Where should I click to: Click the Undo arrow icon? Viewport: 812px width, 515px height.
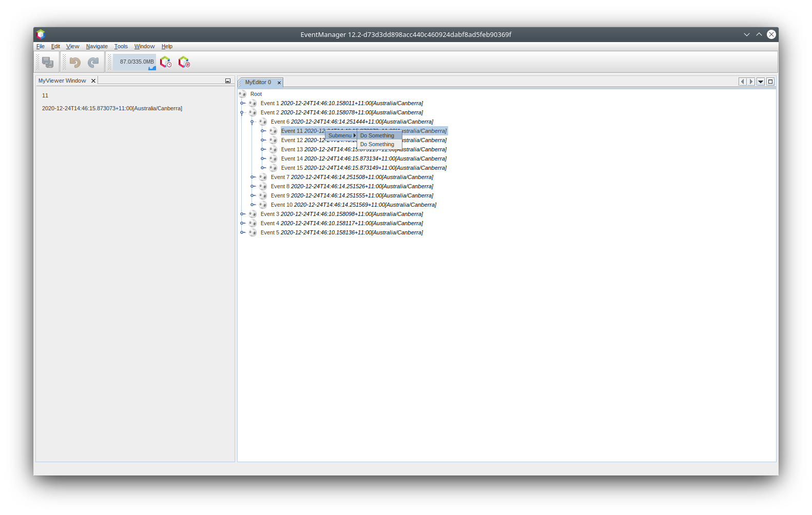pyautogui.click(x=75, y=62)
